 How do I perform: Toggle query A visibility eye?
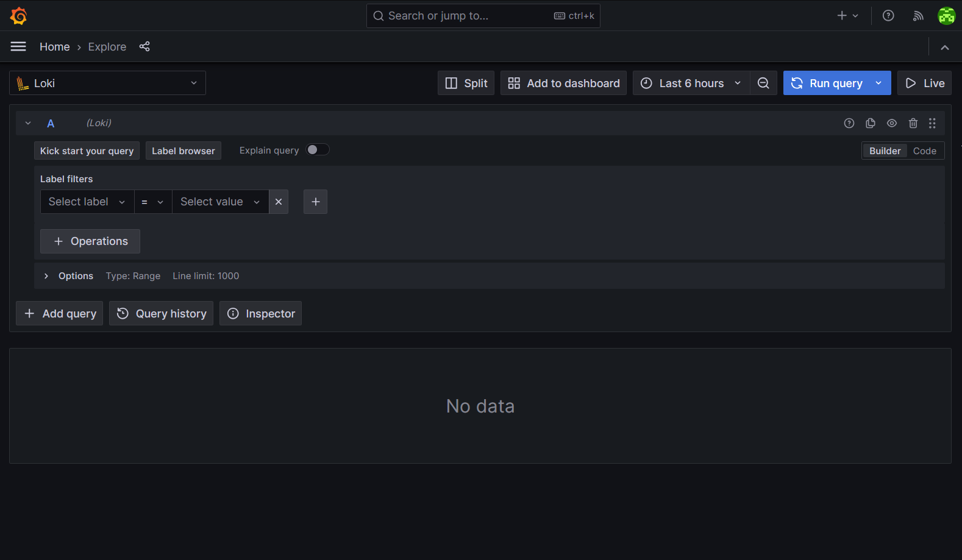pos(892,123)
